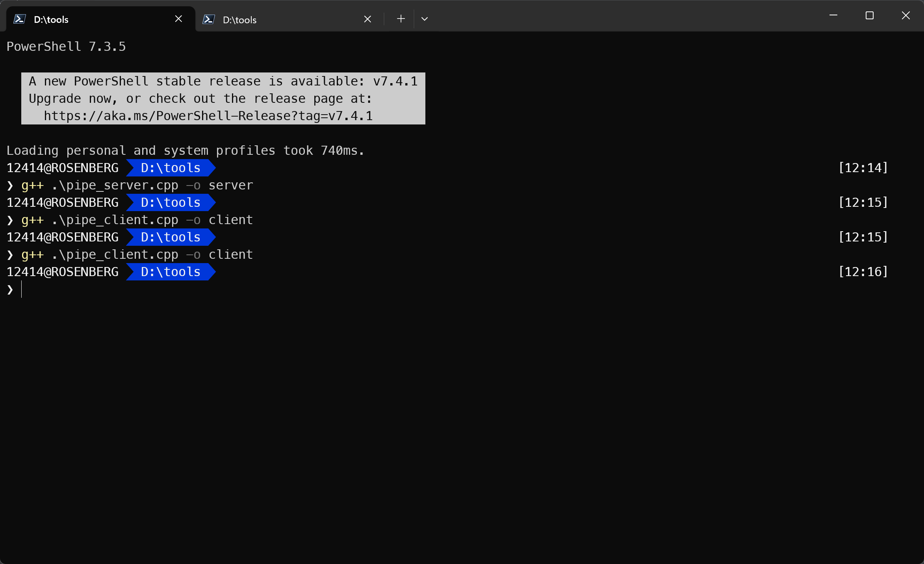Click the [12:16] timestamp

coord(863,272)
